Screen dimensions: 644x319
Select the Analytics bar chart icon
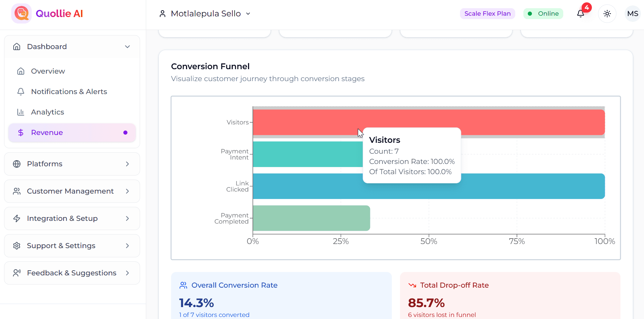21,112
